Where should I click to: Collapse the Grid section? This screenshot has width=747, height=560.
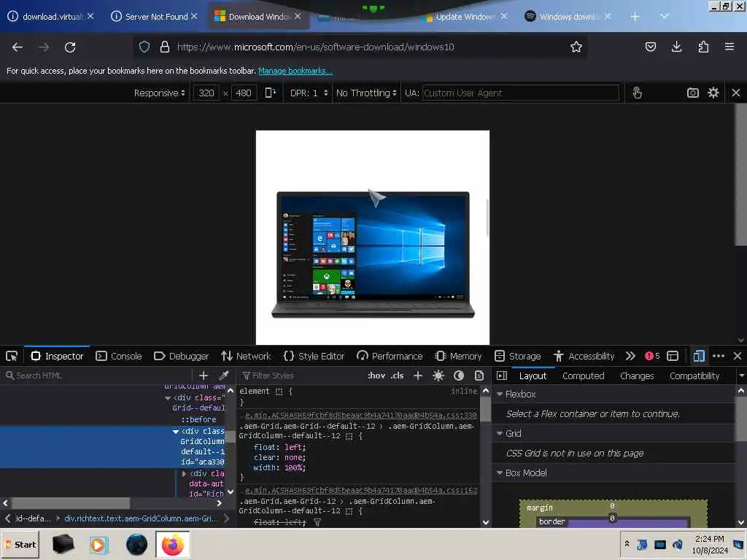point(500,433)
